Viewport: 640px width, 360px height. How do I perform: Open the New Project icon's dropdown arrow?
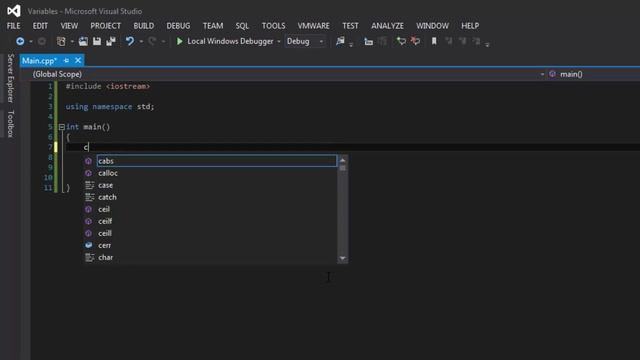(72, 42)
